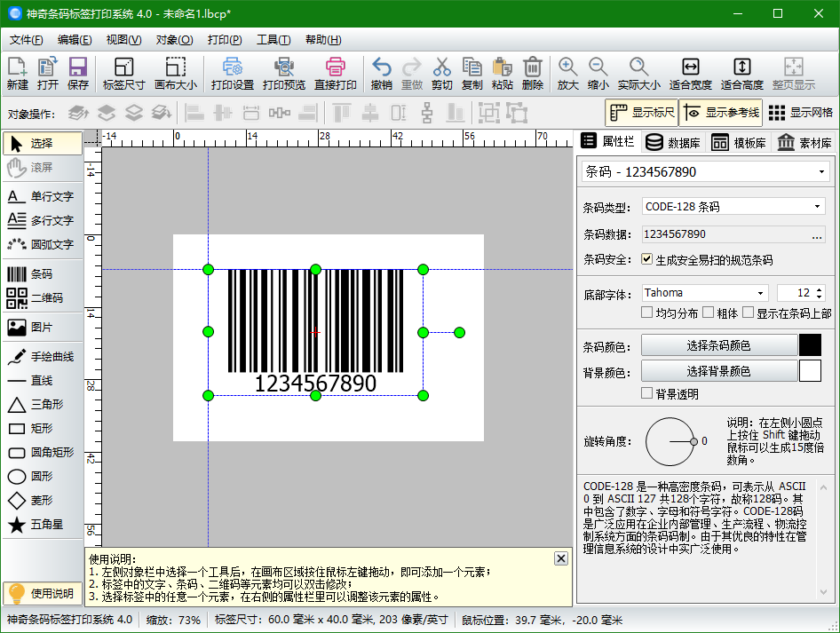Zoom out using the 缩小 icon
This screenshot has height=633, width=840.
pos(598,74)
